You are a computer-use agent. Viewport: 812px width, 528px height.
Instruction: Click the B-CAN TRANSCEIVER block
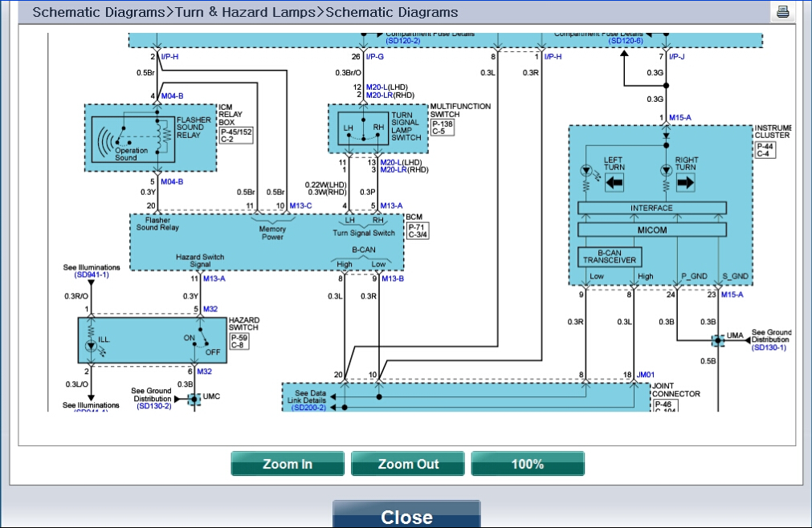610,257
